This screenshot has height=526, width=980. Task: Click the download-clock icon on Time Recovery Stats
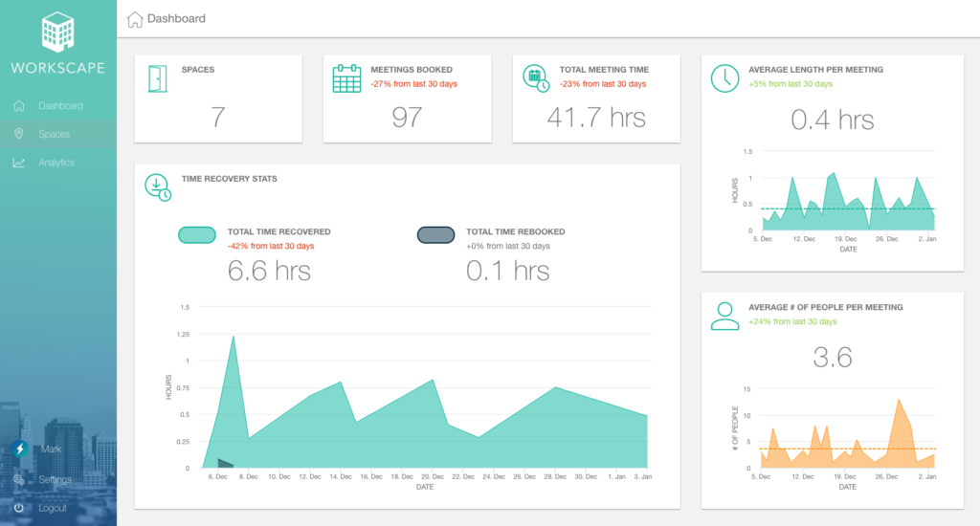(158, 187)
